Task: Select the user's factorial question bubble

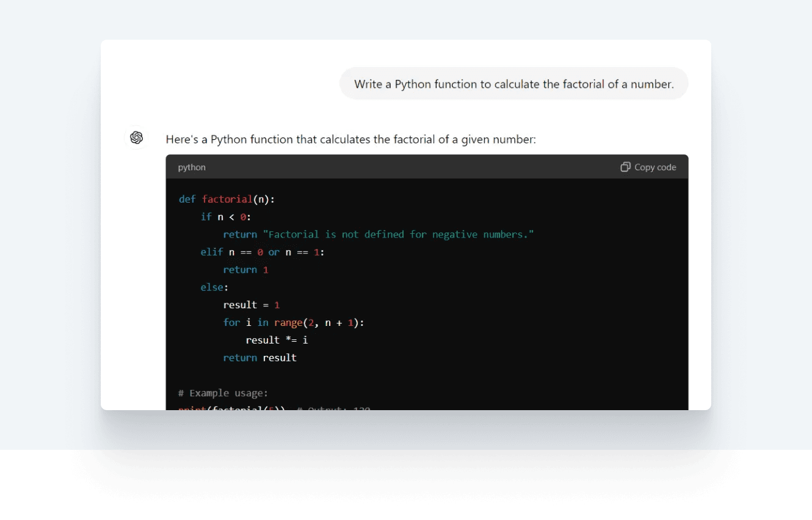Action: pos(514,84)
